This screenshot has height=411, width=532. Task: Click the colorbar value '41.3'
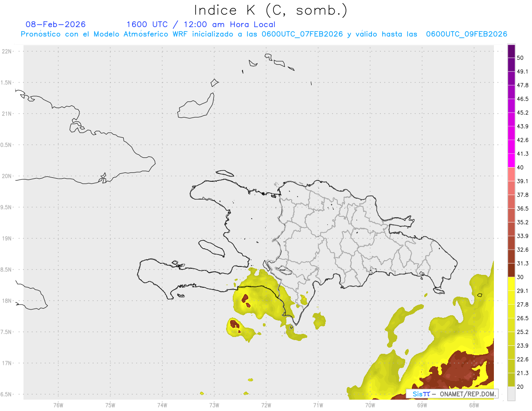pyautogui.click(x=523, y=154)
